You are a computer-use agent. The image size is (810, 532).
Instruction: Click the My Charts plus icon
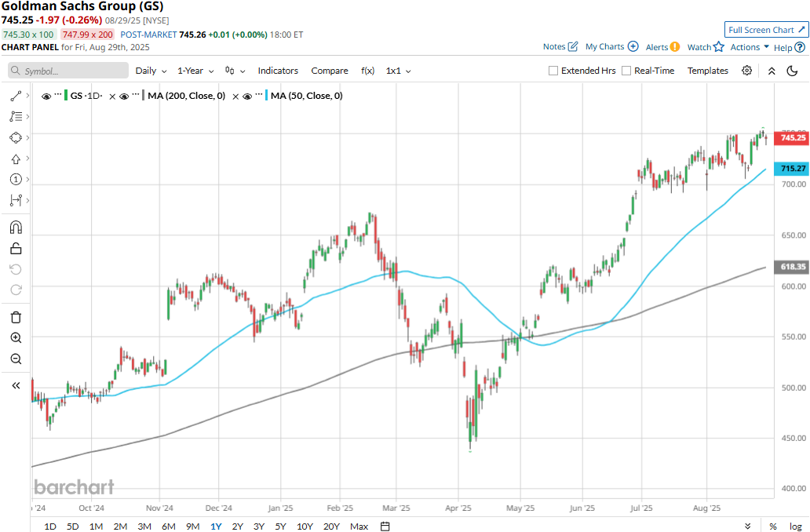click(633, 46)
